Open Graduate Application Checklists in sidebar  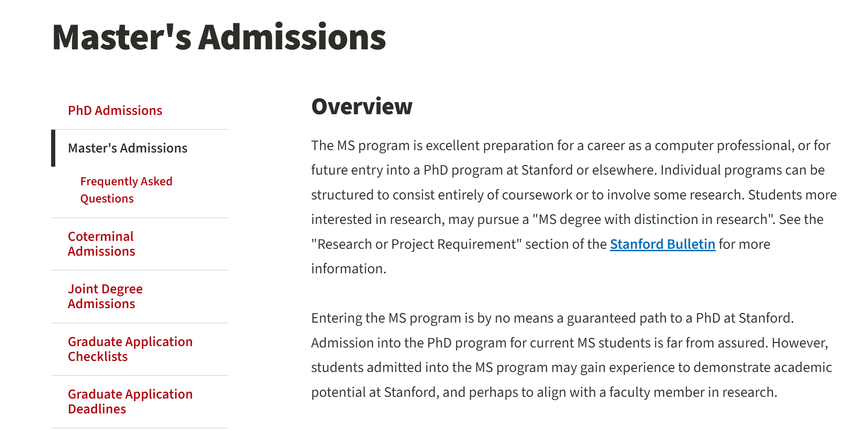130,349
